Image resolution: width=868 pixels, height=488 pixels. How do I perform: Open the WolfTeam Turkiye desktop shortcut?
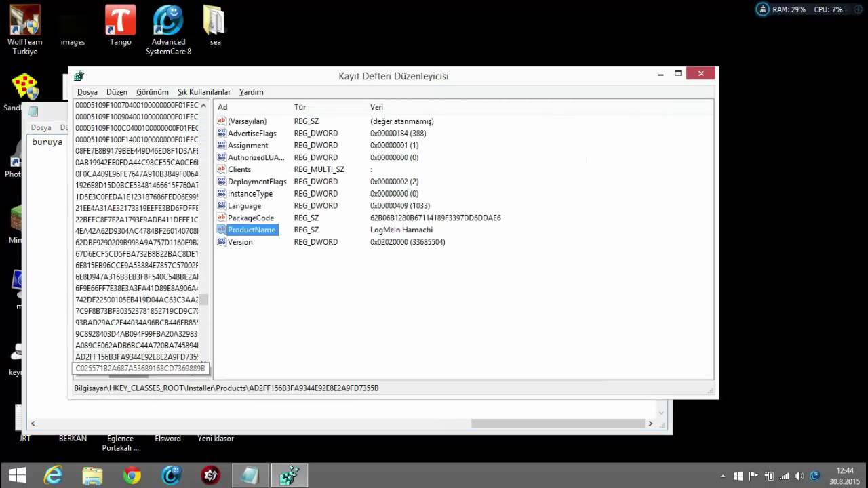[x=25, y=30]
